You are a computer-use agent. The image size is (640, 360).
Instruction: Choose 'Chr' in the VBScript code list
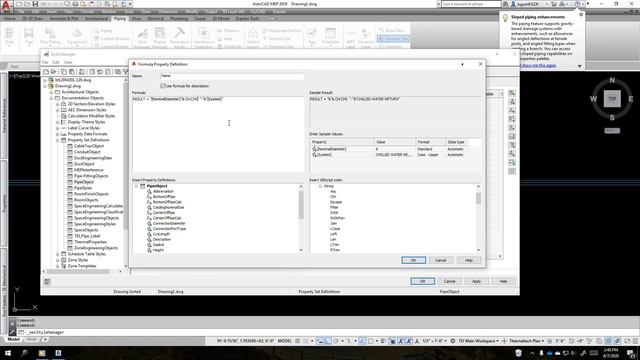[333, 197]
